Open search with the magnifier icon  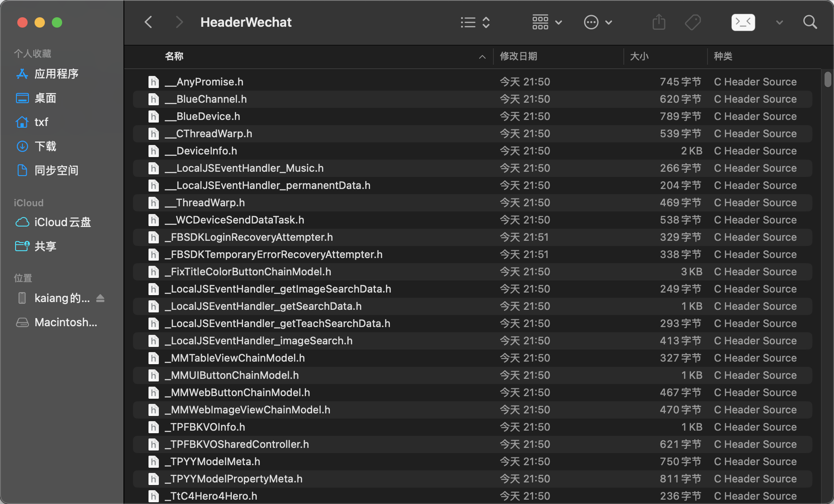click(x=810, y=22)
